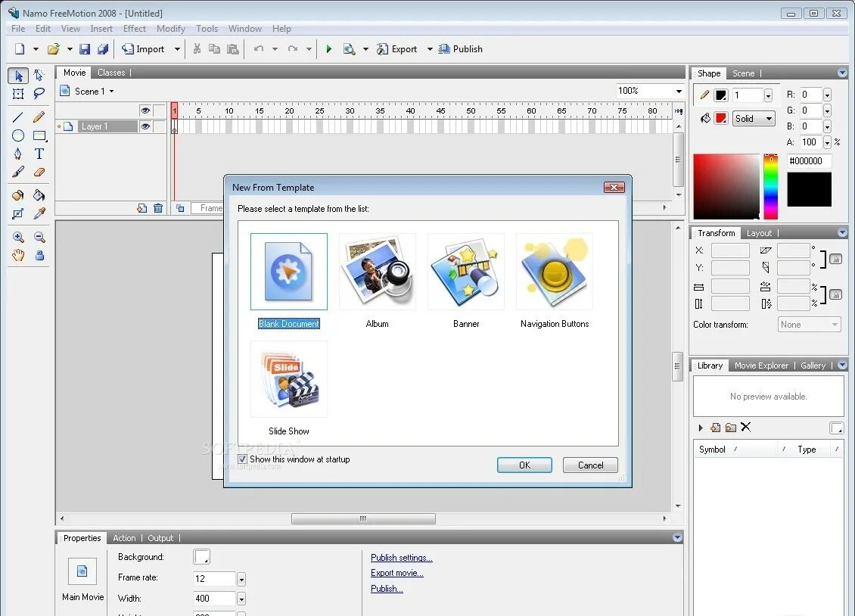The width and height of the screenshot is (855, 616).
Task: Toggle Layer 1 visibility eye
Action: coord(145,126)
